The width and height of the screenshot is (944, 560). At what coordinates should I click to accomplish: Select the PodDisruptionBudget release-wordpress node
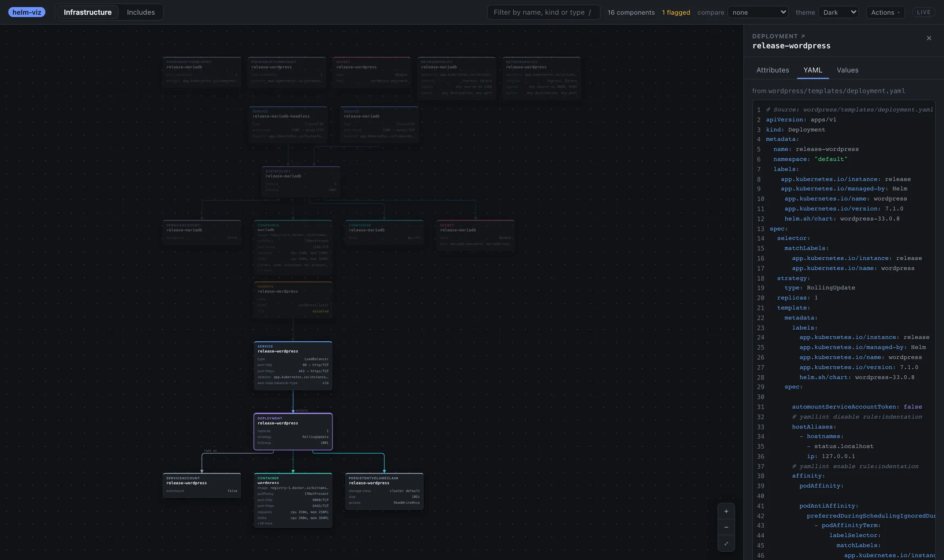click(x=287, y=72)
